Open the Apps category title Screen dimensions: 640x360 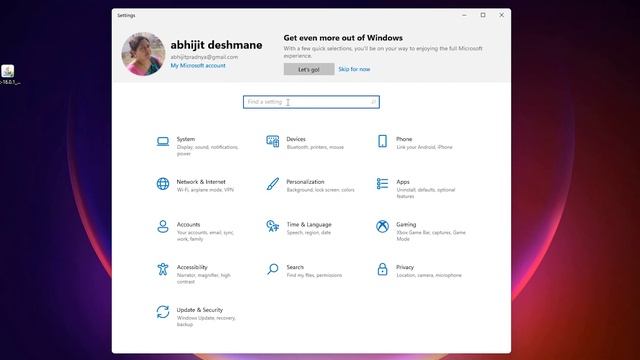point(403,182)
